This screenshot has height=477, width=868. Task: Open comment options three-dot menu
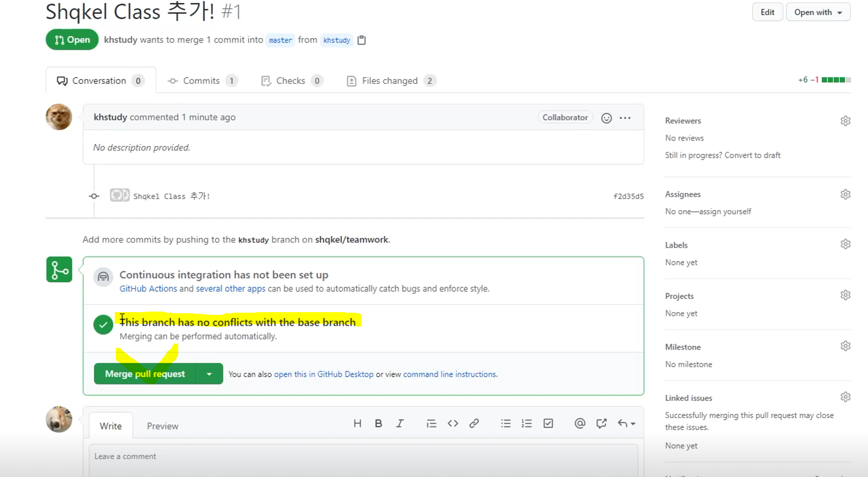tap(625, 118)
